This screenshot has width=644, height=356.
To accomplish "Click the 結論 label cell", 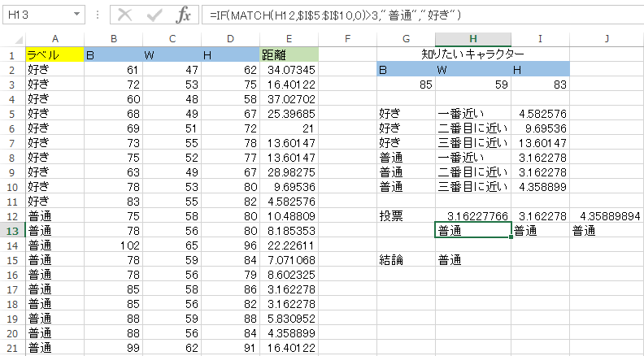I will tap(407, 260).
